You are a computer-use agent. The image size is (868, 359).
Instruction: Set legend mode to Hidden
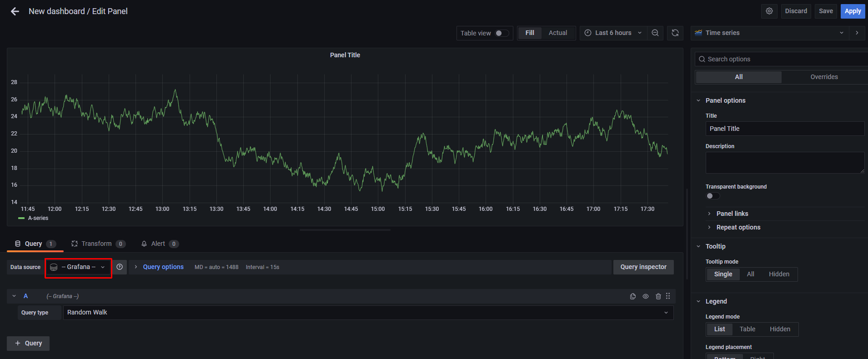point(780,329)
